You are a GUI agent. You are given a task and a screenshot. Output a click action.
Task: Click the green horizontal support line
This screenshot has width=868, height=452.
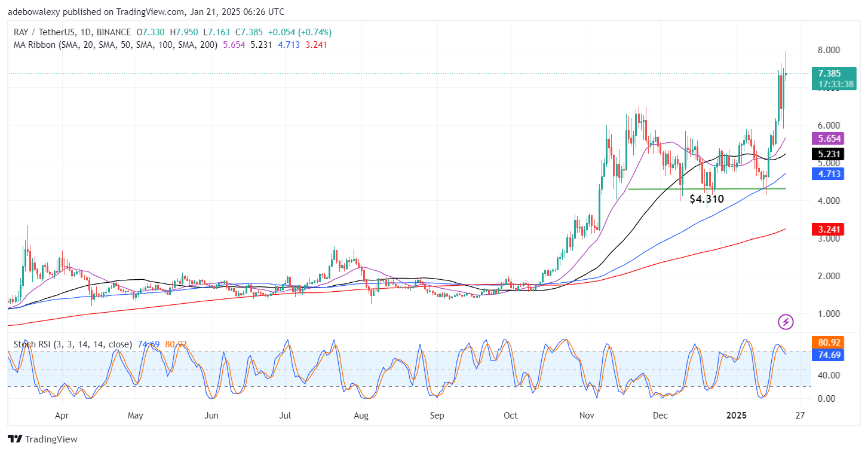tap(707, 189)
